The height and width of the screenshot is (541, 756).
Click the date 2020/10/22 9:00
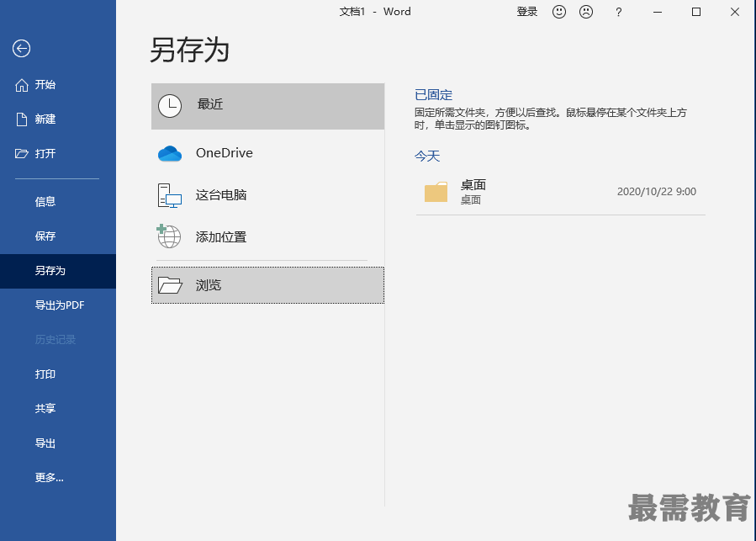(x=656, y=192)
